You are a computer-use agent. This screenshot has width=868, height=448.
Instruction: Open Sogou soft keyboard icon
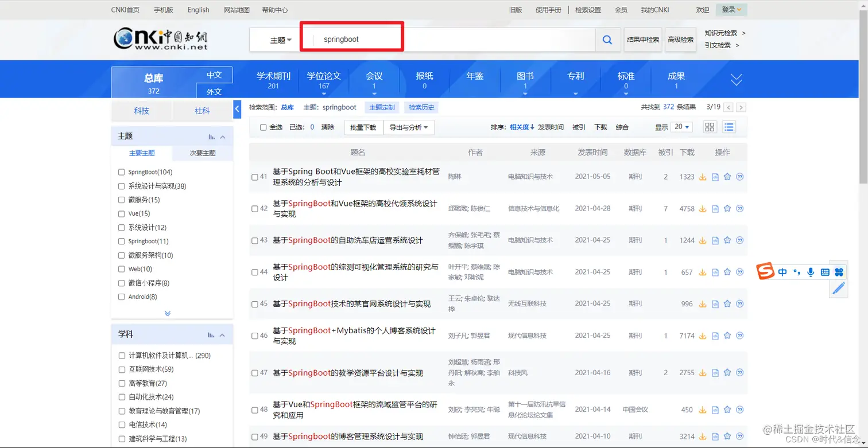click(825, 272)
